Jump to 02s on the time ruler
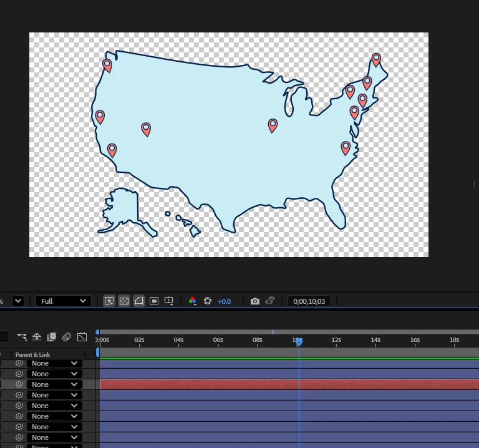Screen dimensions: 479x448 (139, 340)
